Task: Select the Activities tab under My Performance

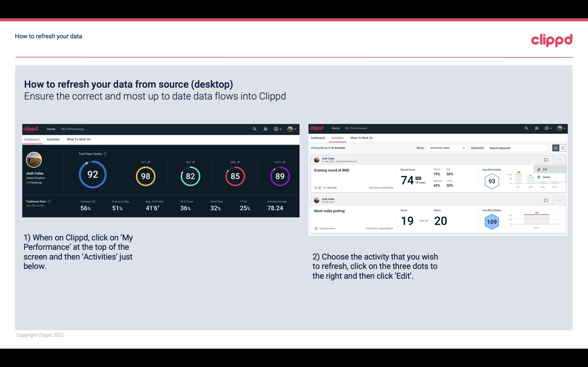Action: pyautogui.click(x=53, y=139)
